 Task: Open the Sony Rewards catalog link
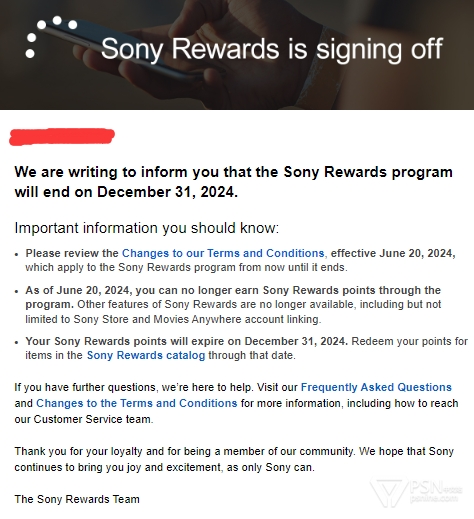point(146,355)
